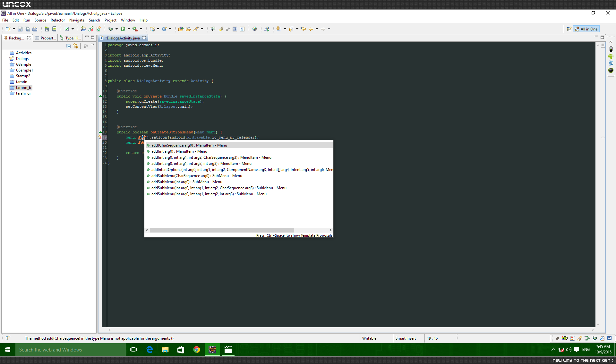Viewport: 616px width, 364px height.
Task: Click the Windows Start button
Action: (8, 350)
